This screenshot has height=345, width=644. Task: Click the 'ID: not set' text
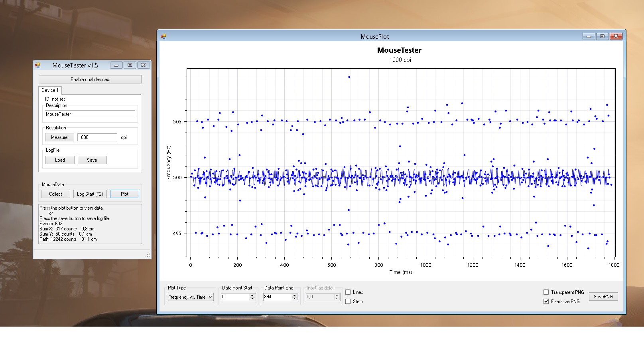[55, 99]
